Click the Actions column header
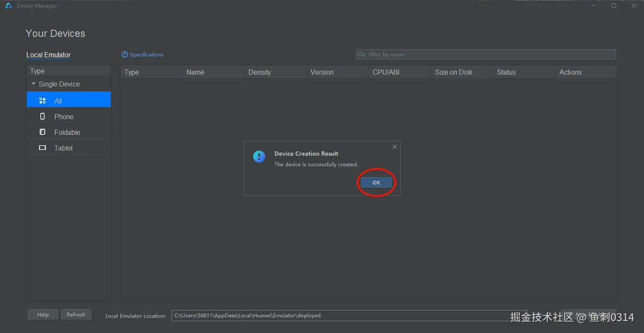This screenshot has height=333, width=644. [x=586, y=72]
